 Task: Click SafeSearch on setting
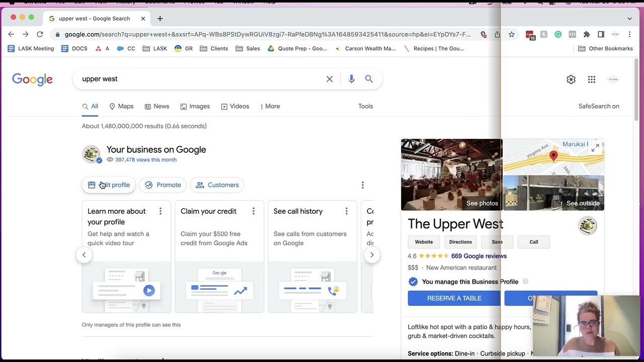pyautogui.click(x=599, y=106)
